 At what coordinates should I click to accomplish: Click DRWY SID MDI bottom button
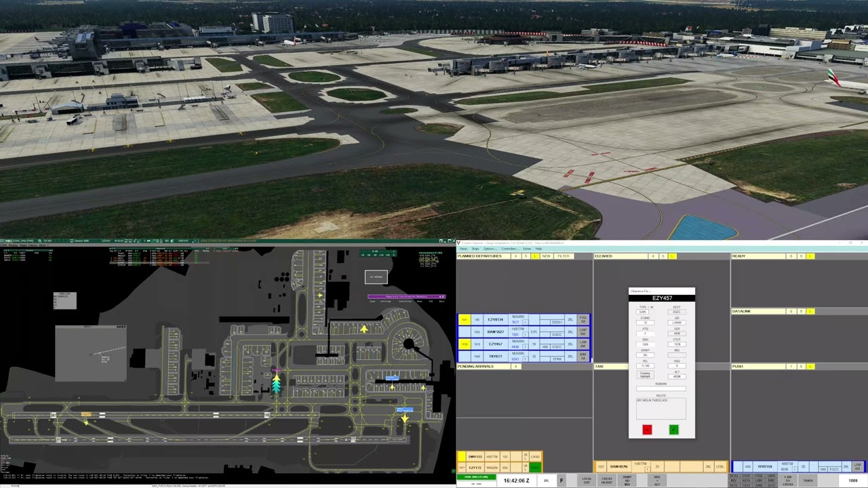(x=627, y=480)
